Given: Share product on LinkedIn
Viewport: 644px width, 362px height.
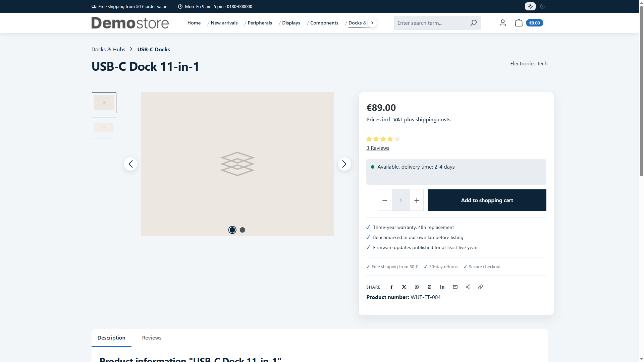Looking at the screenshot, I should (x=442, y=287).
